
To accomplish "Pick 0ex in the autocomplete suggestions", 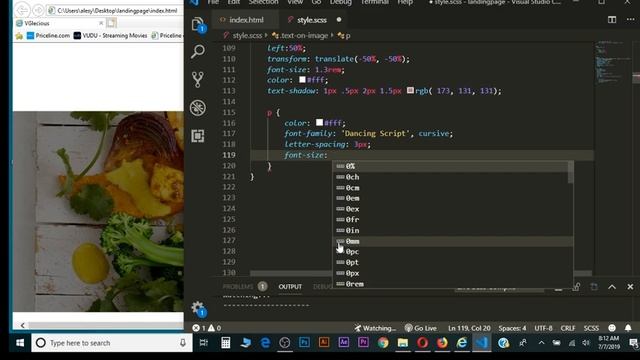I will tap(451, 209).
